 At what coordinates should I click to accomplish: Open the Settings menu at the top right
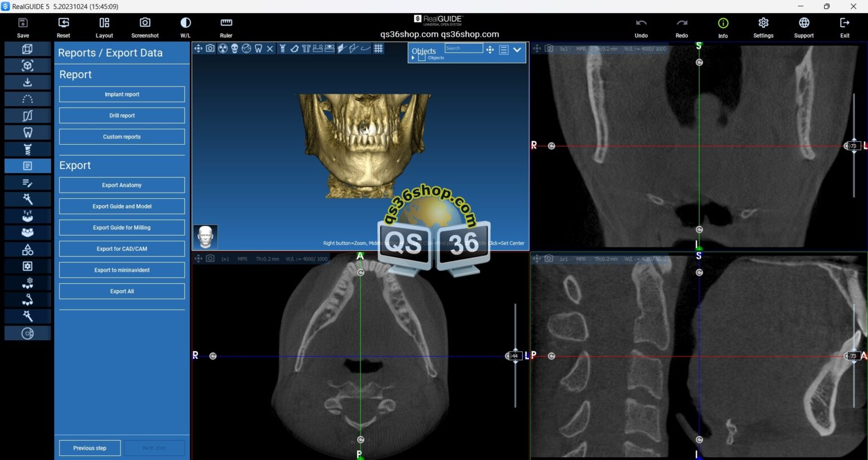[763, 27]
